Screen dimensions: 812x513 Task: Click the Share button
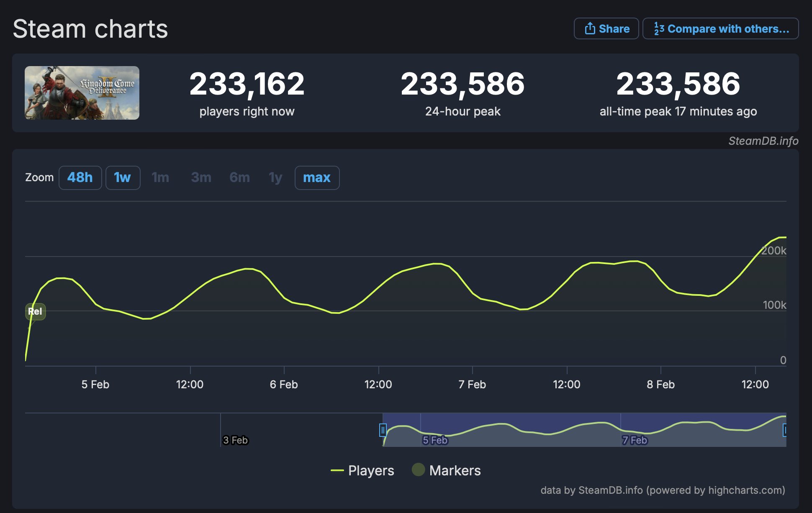(606, 28)
